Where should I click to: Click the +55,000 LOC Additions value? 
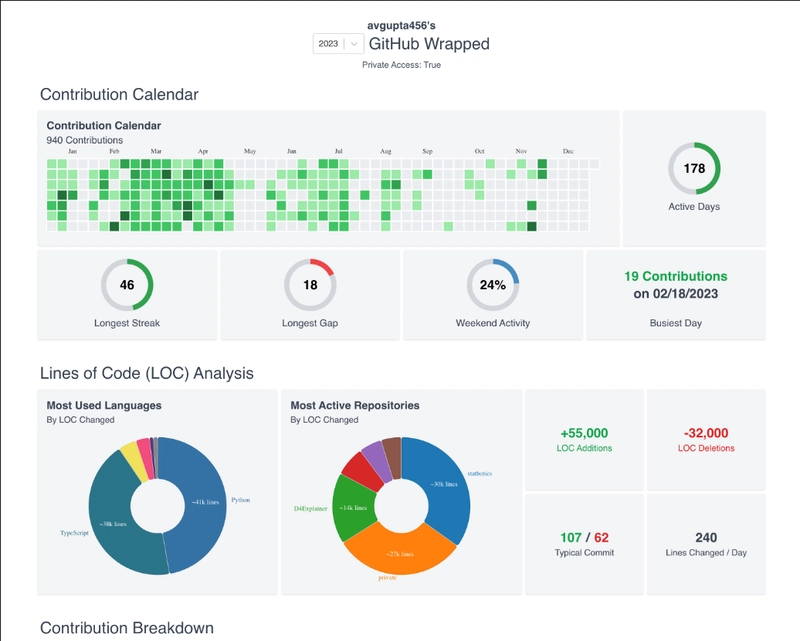point(584,433)
